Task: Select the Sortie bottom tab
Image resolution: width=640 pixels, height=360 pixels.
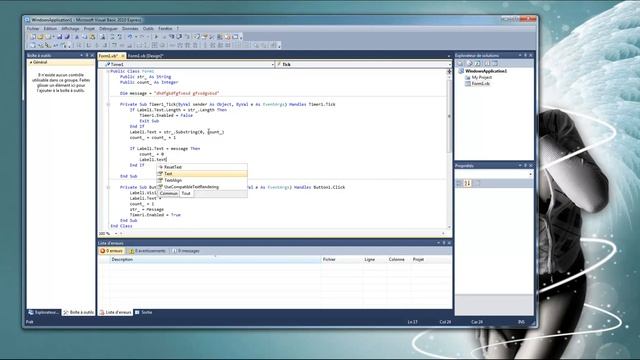Action: tap(144, 312)
